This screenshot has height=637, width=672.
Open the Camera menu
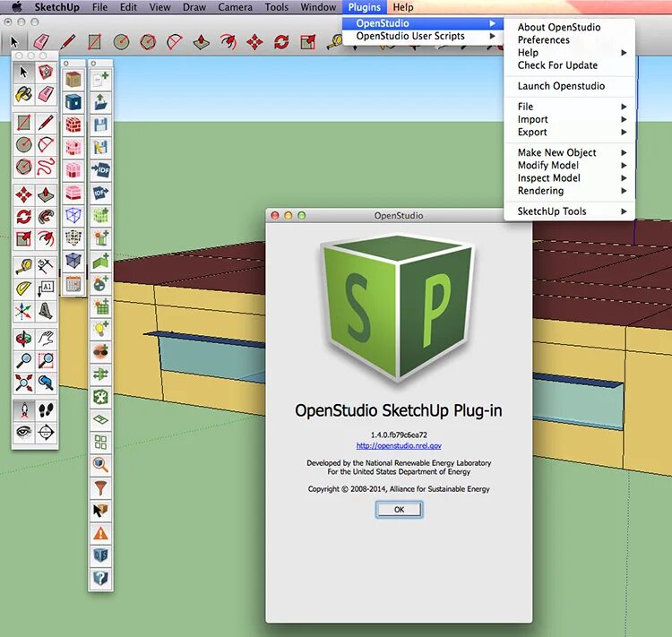coord(235,7)
